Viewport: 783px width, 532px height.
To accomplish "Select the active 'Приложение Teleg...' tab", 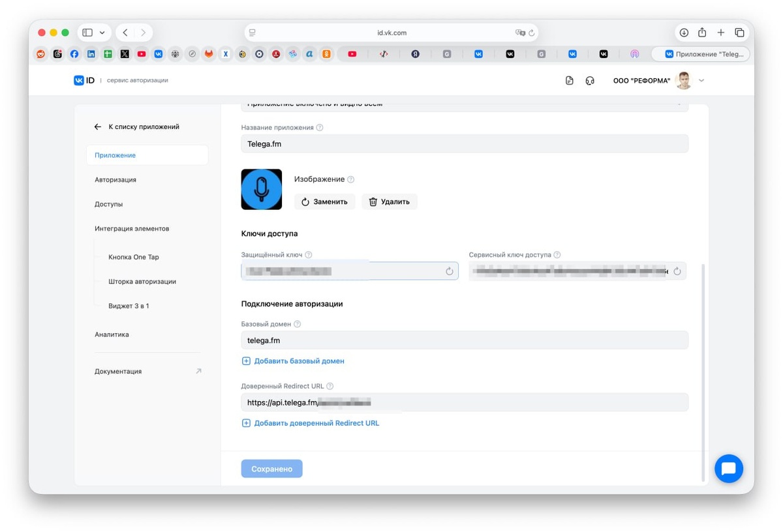I will [x=701, y=54].
